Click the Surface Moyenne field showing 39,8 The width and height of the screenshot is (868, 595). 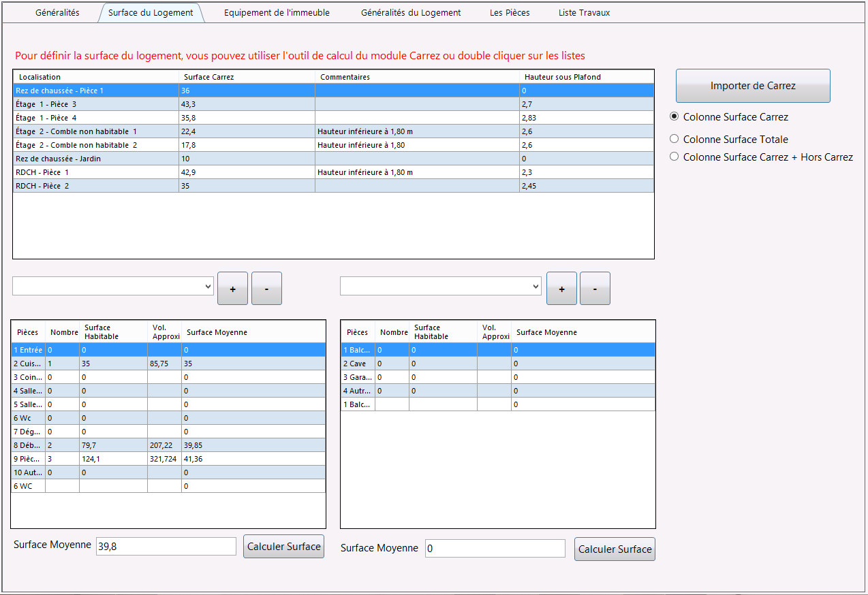click(x=166, y=546)
